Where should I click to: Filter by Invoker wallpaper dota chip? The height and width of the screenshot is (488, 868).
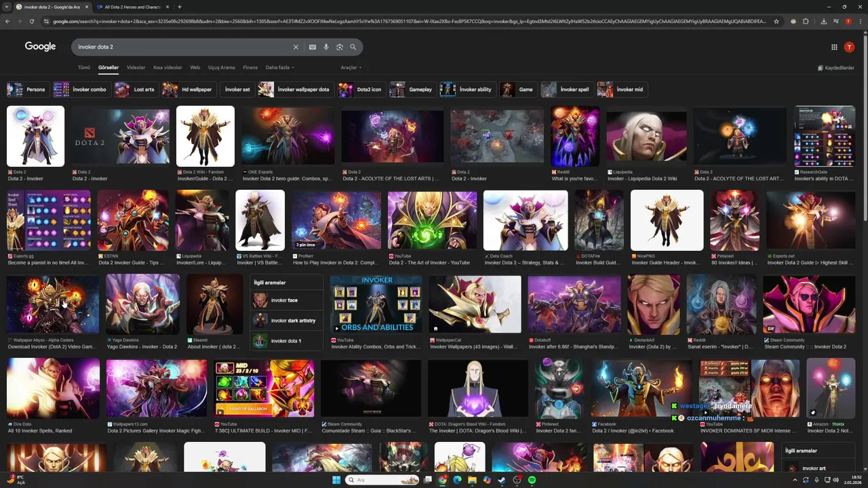(295, 89)
